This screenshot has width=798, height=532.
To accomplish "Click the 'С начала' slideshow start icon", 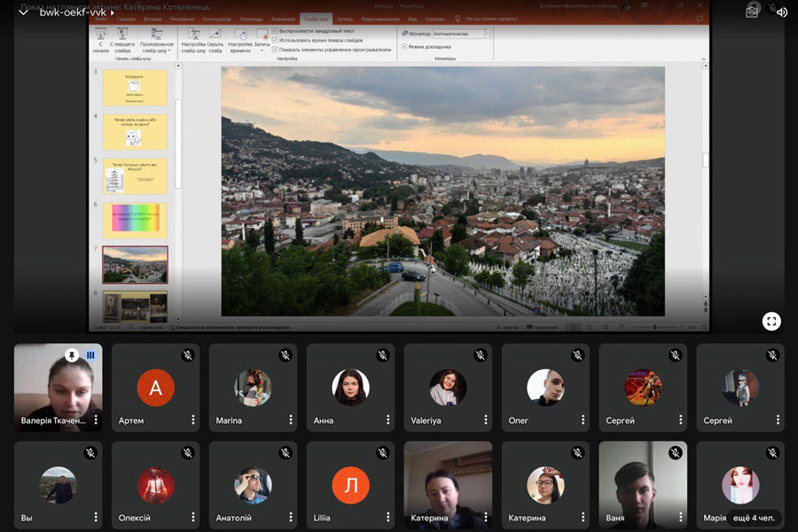I will [x=100, y=35].
